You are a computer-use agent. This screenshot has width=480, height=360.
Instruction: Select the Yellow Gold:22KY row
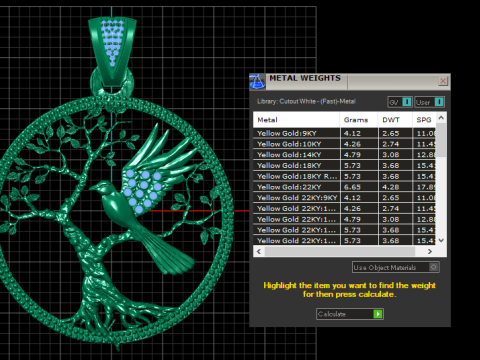pos(344,187)
